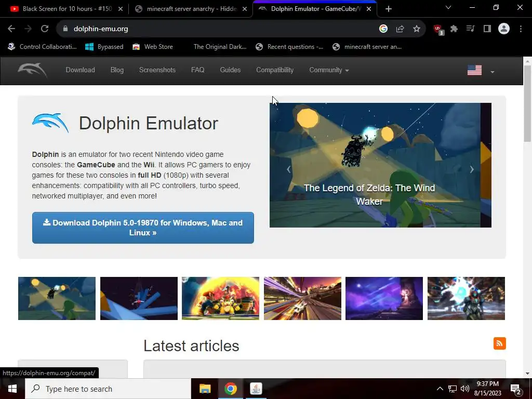Expand the Community dropdown menu
Screen dimensions: 532x399
point(329,70)
